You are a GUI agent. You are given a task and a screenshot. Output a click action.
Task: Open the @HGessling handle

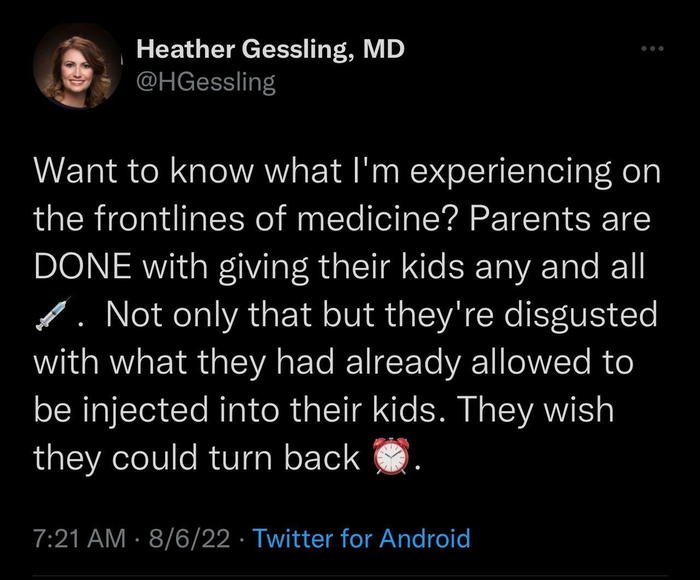tap(205, 83)
